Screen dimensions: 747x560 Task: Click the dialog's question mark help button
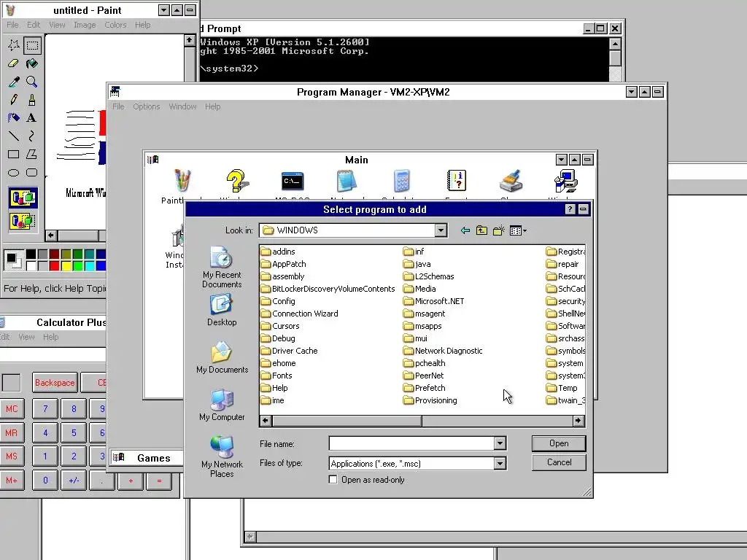point(570,209)
